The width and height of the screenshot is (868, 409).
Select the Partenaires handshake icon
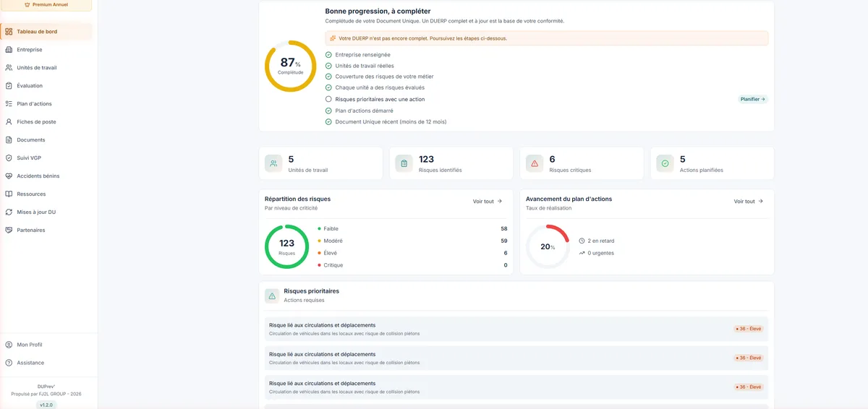[x=9, y=230]
